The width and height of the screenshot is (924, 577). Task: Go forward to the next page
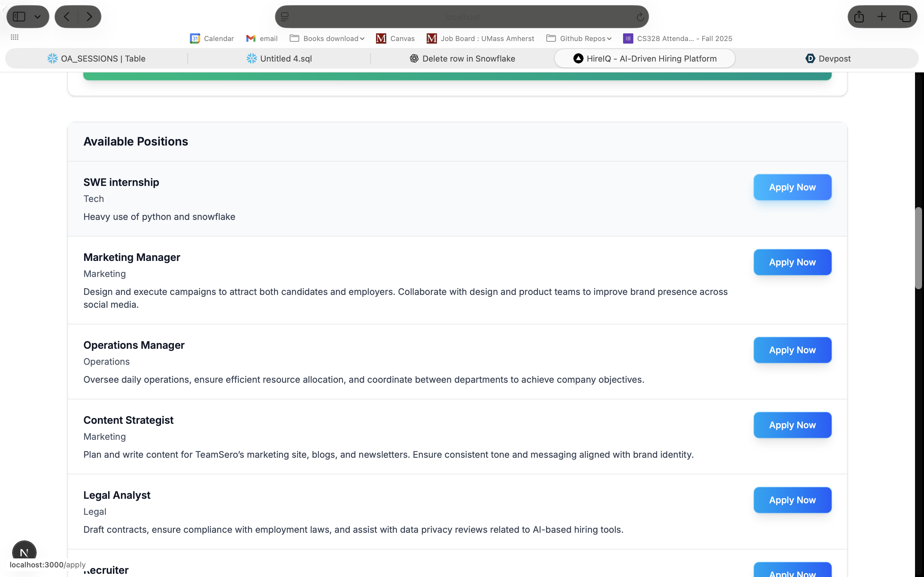tap(89, 17)
